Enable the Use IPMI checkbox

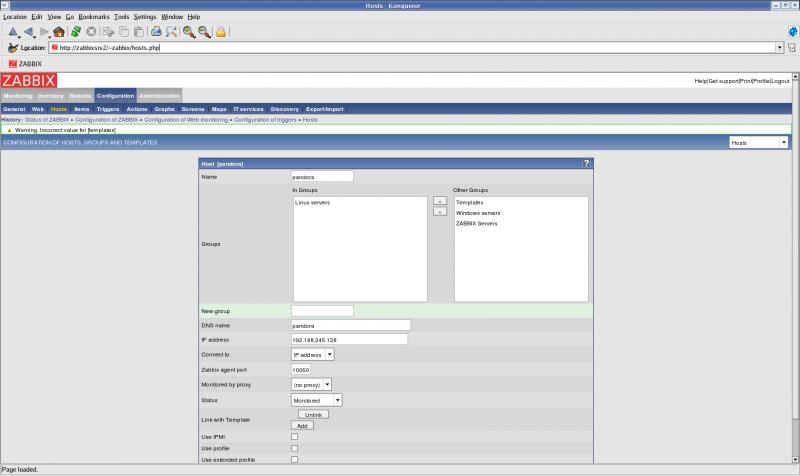[294, 436]
